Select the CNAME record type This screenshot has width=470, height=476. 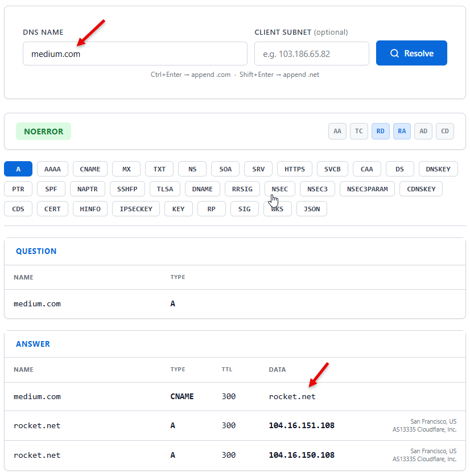90,169
